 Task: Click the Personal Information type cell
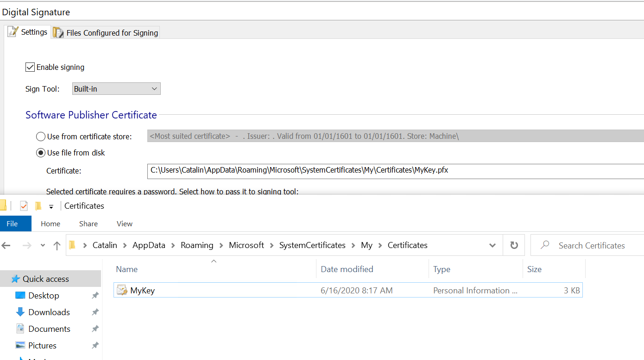tap(475, 291)
